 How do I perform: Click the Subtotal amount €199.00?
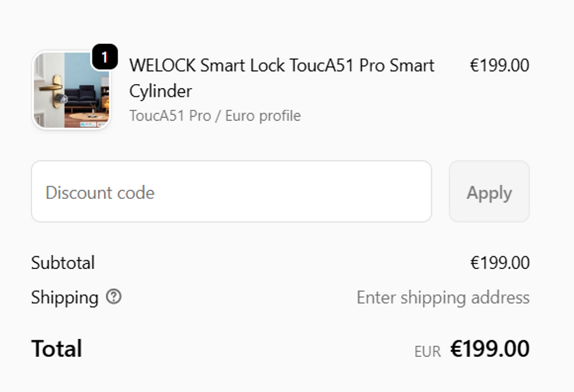coord(499,263)
